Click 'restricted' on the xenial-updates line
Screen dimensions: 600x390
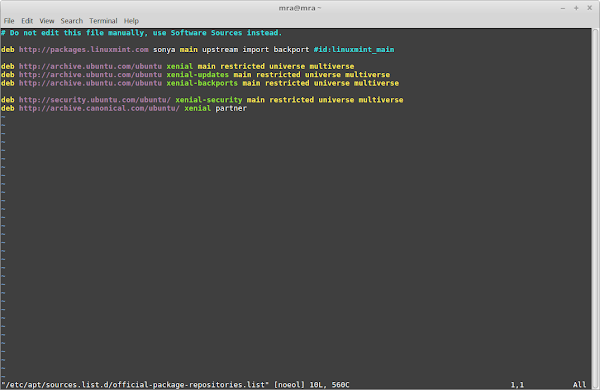278,75
